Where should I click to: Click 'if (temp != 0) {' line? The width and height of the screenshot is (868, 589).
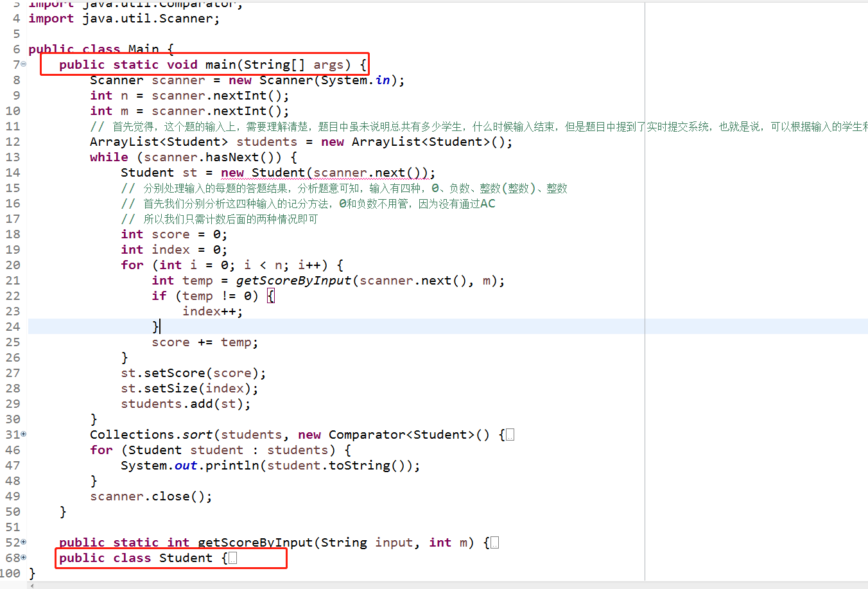coord(213,296)
